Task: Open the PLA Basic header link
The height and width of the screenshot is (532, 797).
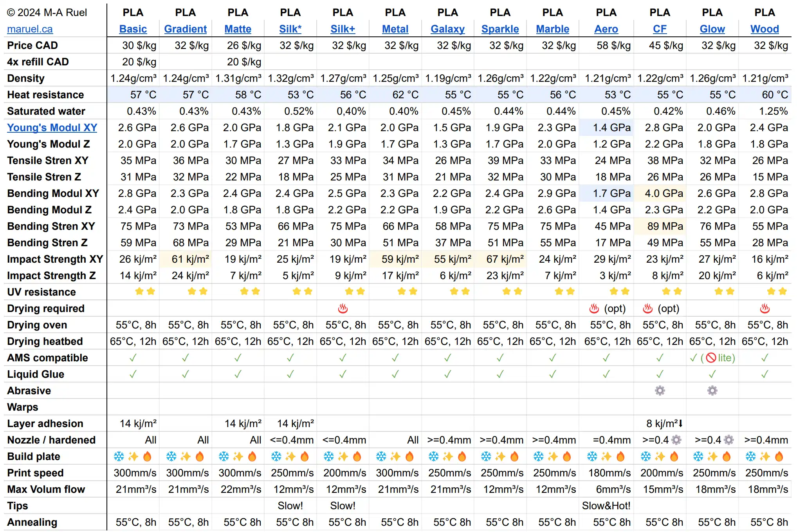Action: pos(133,29)
